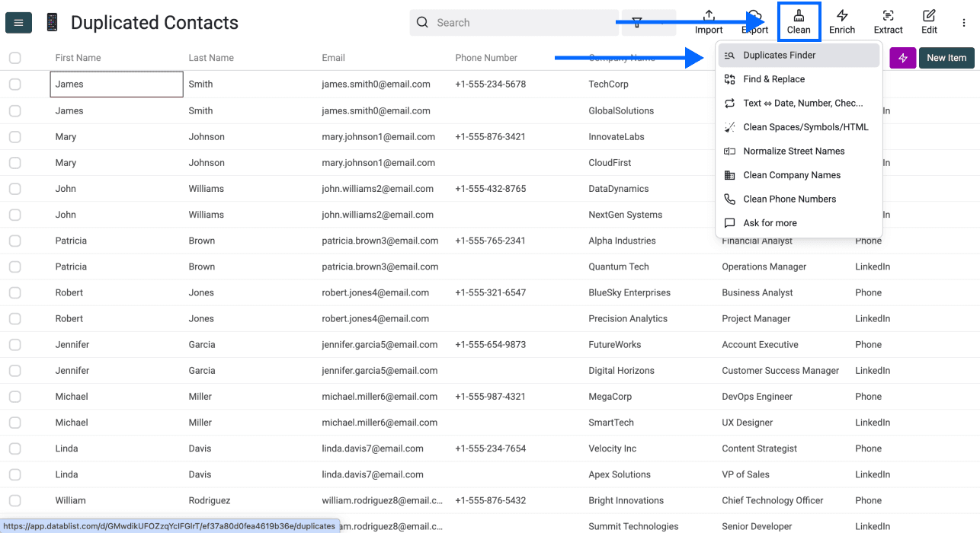This screenshot has height=533, width=980.
Task: Select the Enrich icon in the toolbar
Action: coord(842,21)
